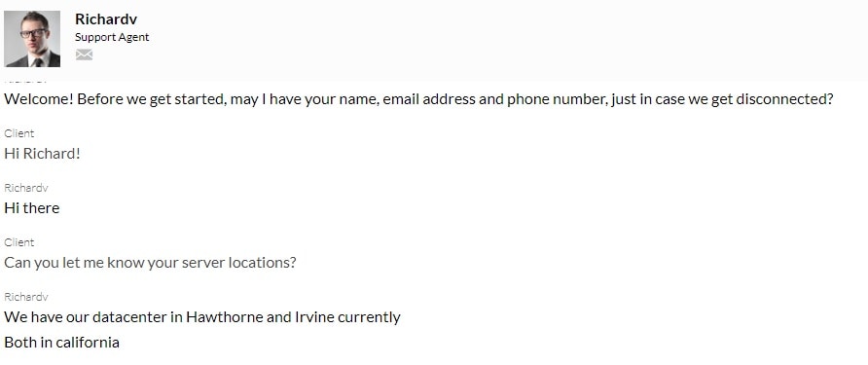Click the email envelope icon under Support Agent
The width and height of the screenshot is (868, 365).
coord(84,55)
